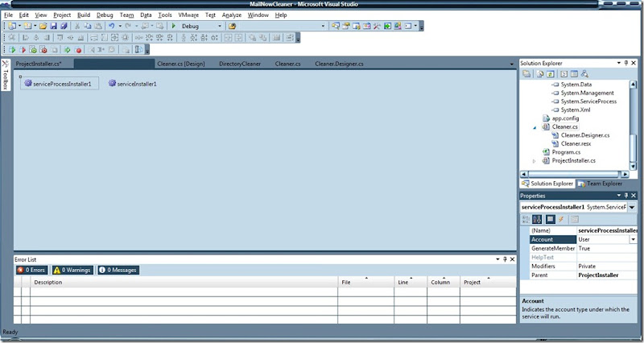
Task: Click the Start Debugging play icon
Action: point(174,26)
